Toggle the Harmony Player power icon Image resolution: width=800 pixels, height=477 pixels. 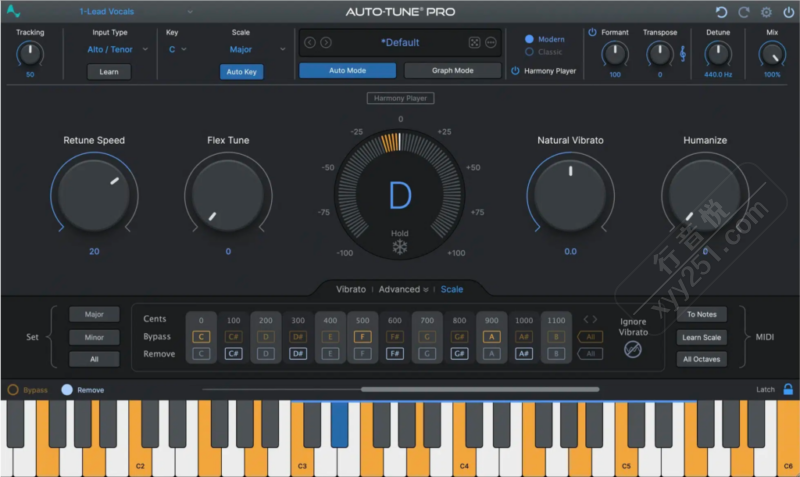click(x=515, y=71)
